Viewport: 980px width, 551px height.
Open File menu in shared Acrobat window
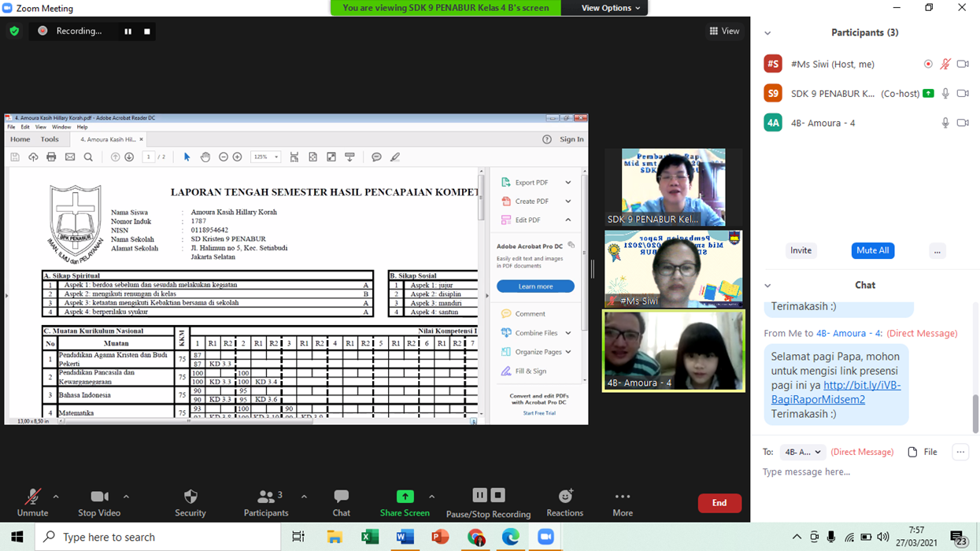point(12,127)
